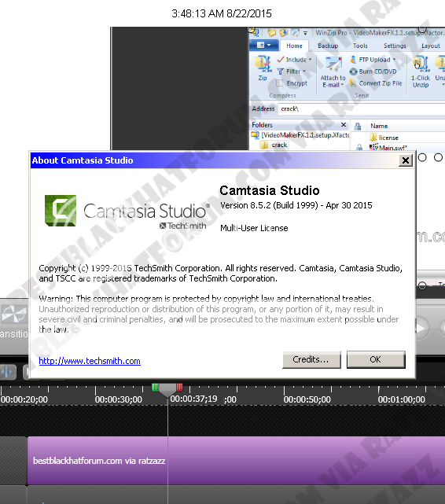This screenshot has height=504, width=445.
Task: Select the Main.swf file in file list
Action: [x=388, y=148]
